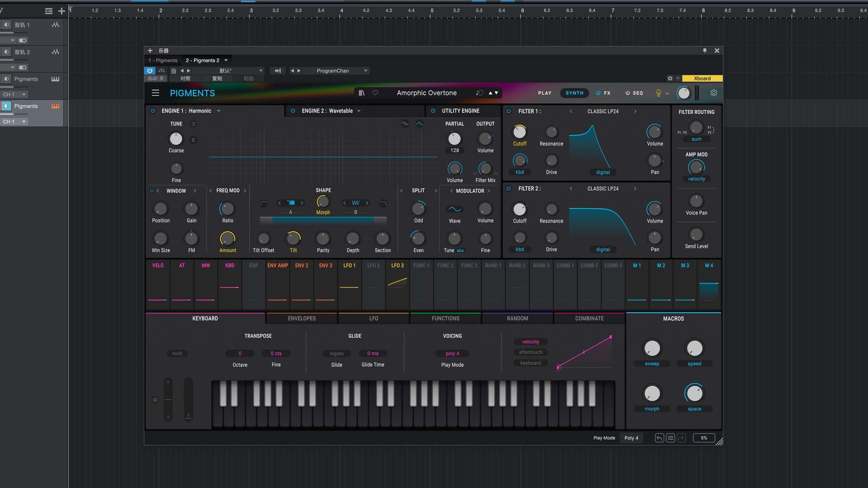Switch to ENVELOPES tab
Screen dimensions: 868x488
click(x=302, y=319)
